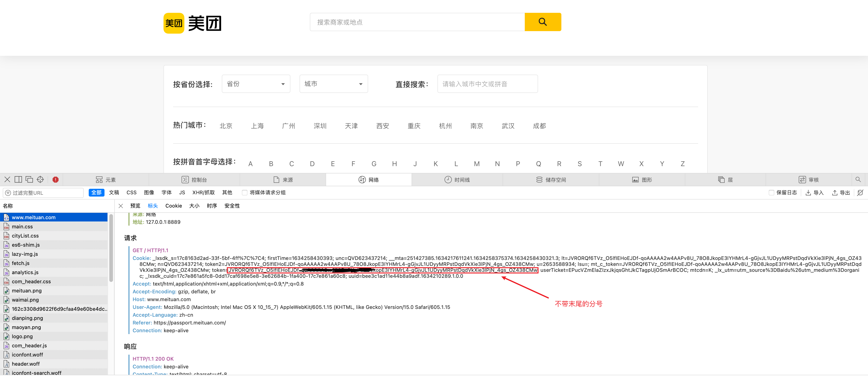This screenshot has height=378, width=868.
Task: Enable 保留日志 preserve log checkbox
Action: (771, 192)
